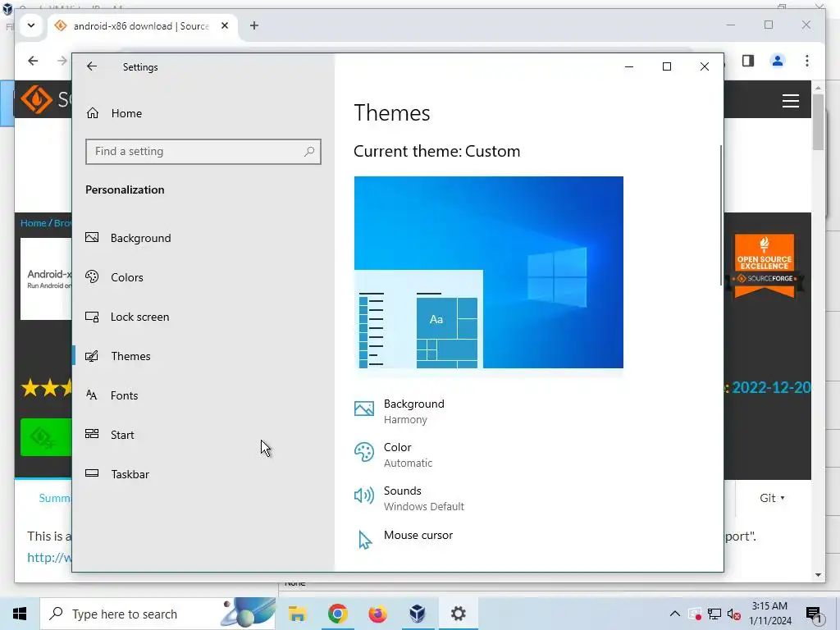Open File Explorer from taskbar
This screenshot has height=630, width=840.
click(x=297, y=614)
